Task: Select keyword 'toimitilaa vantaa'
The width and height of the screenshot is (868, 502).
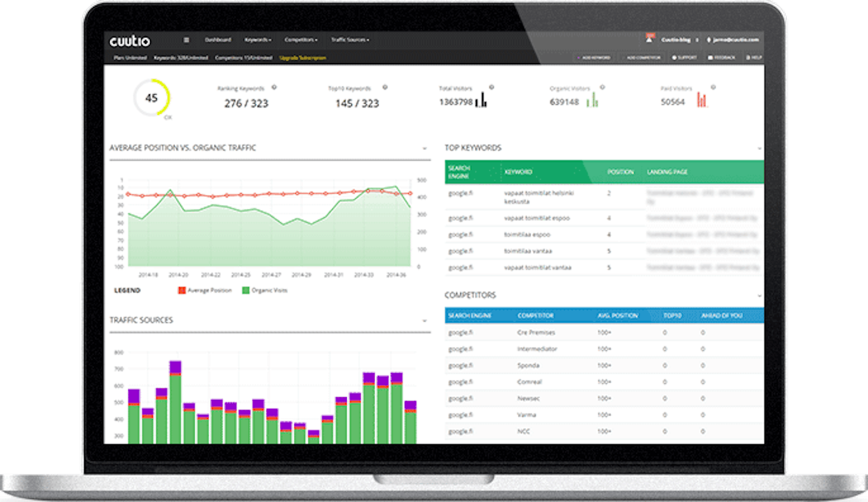Action: pyautogui.click(x=528, y=251)
